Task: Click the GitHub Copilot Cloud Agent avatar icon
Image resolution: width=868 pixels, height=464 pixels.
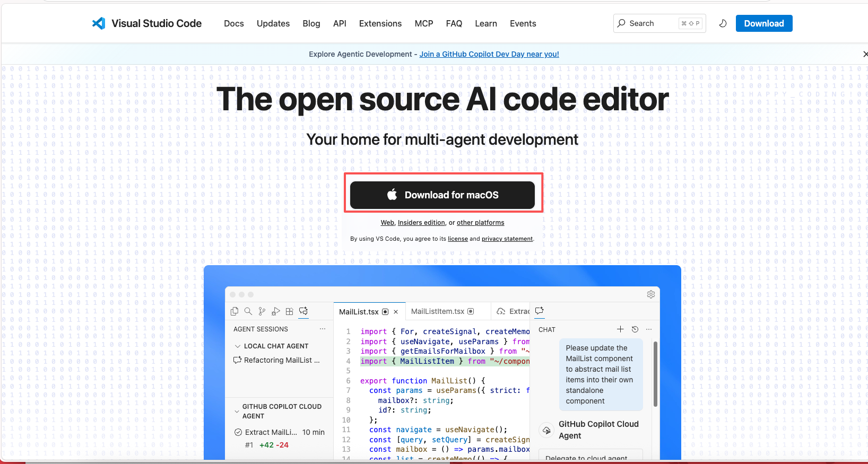Action: pyautogui.click(x=546, y=430)
